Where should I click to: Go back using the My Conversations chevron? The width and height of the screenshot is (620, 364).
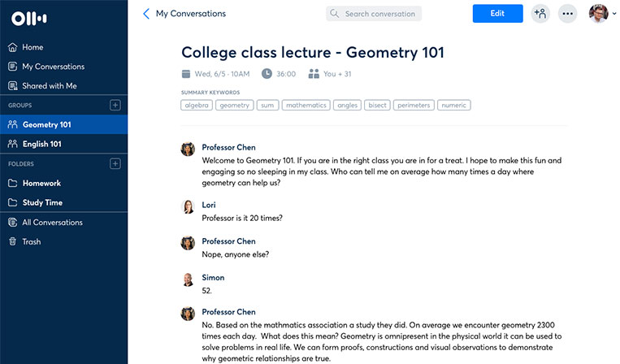tap(146, 14)
